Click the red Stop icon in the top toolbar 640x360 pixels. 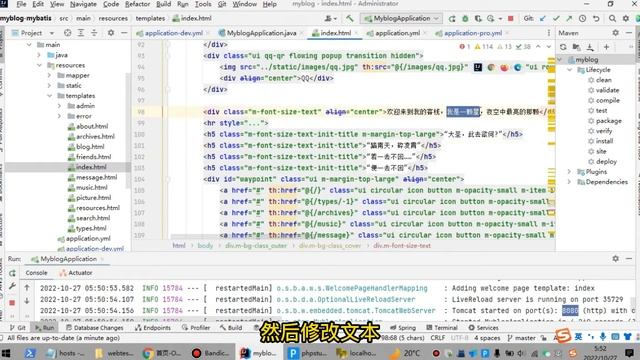[511, 18]
